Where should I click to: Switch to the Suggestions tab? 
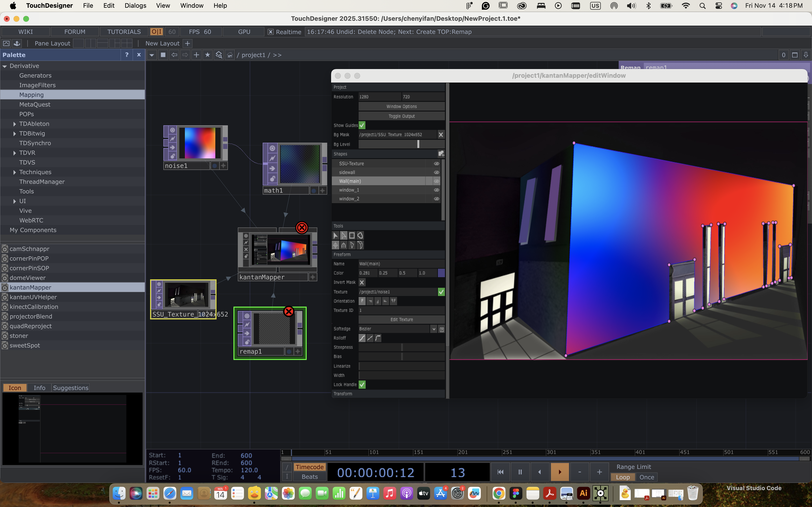pos(71,388)
